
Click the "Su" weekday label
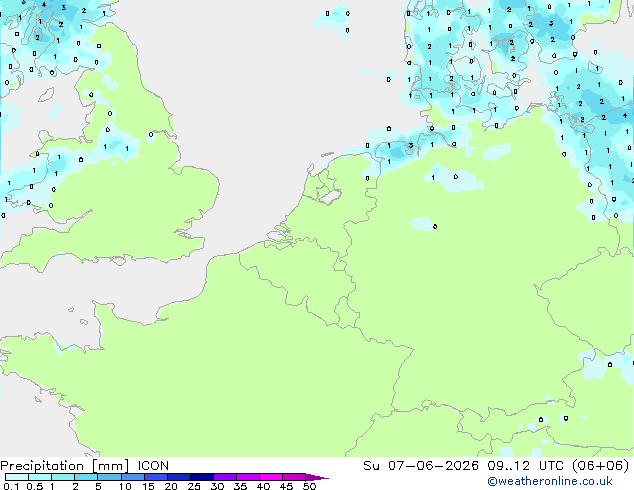point(371,466)
